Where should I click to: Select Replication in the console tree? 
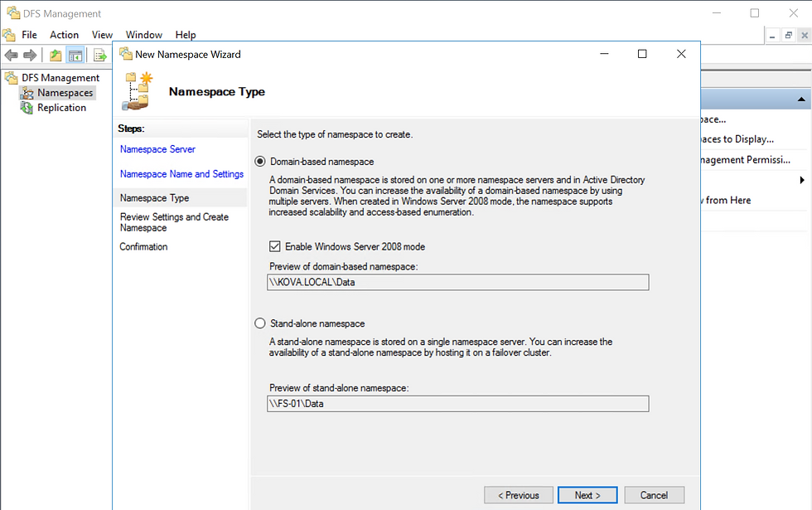[x=61, y=108]
